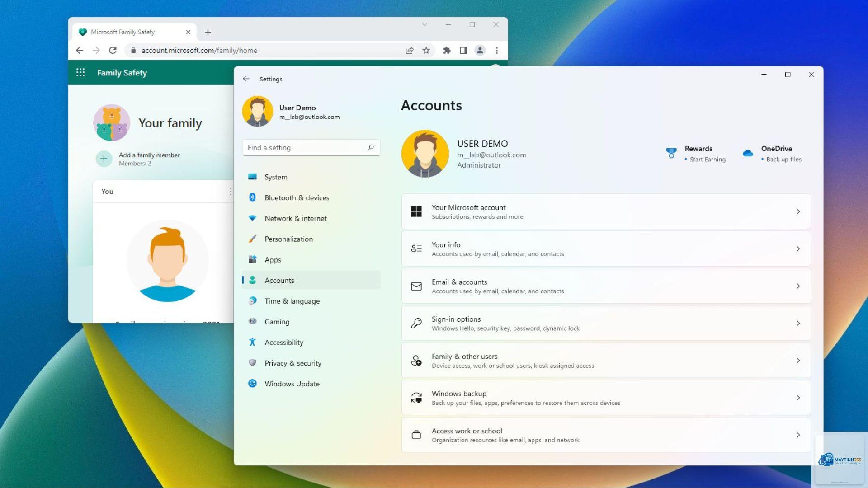Click the OneDrive cloud icon
The height and width of the screenshot is (488, 868).
[x=748, y=153]
